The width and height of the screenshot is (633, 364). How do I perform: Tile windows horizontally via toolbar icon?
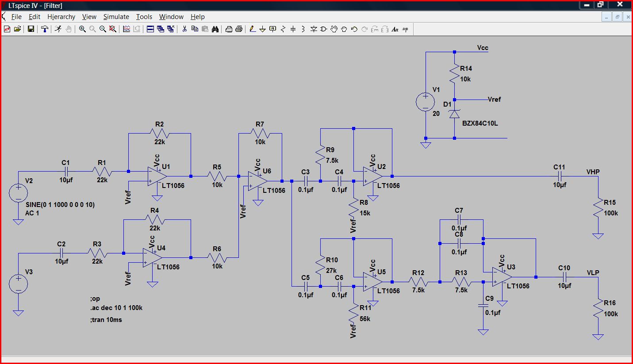point(150,29)
